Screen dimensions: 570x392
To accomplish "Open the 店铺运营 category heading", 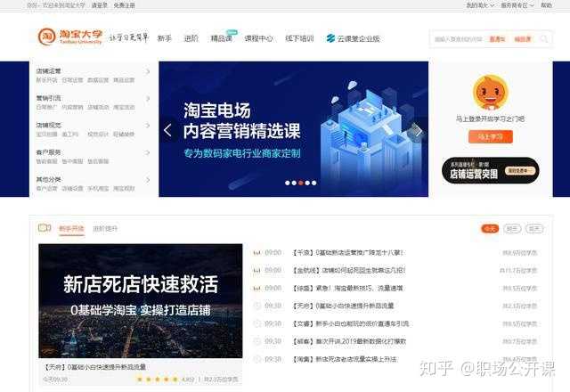I will click(x=48, y=71).
